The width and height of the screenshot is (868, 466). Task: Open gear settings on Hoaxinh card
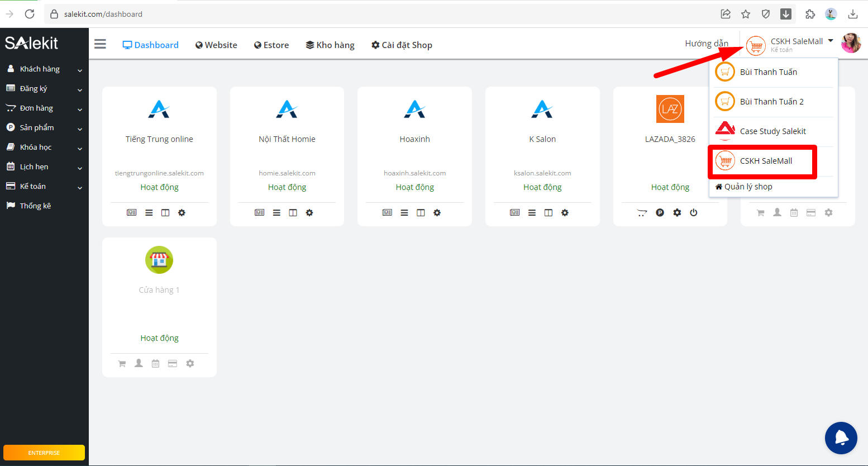tap(437, 212)
